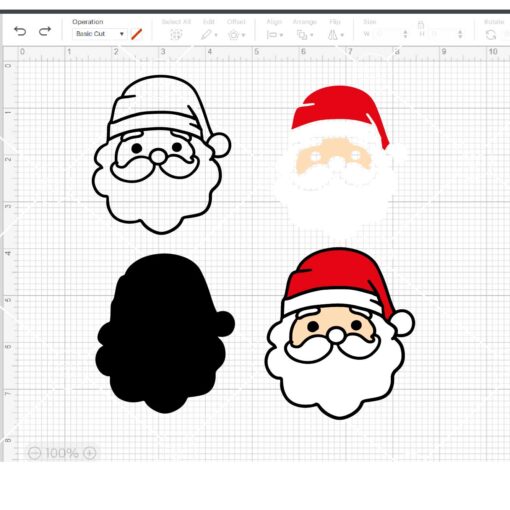Screen dimensions: 510x510
Task: Open the Arrange layering menu
Action: 305,35
